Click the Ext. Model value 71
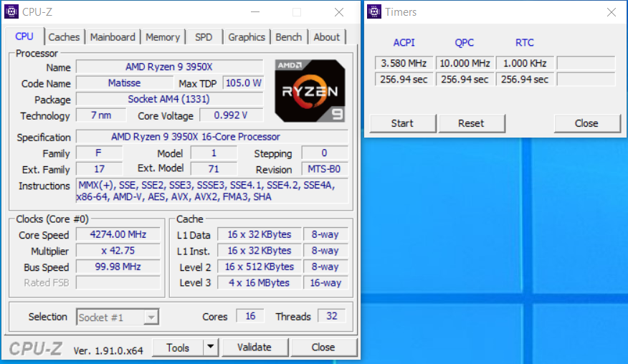Screen dimensions: 628x364 (x=214, y=169)
